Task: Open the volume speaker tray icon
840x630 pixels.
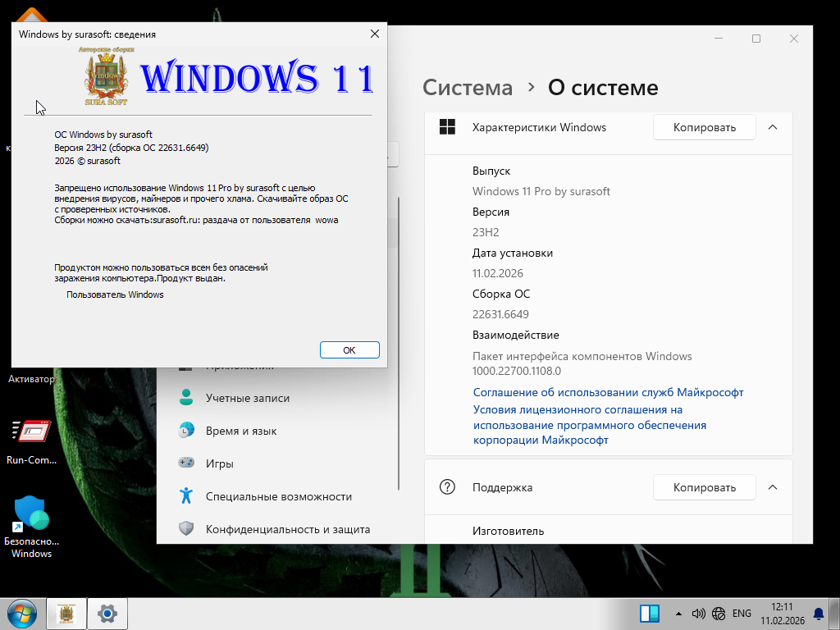Action: (x=698, y=614)
